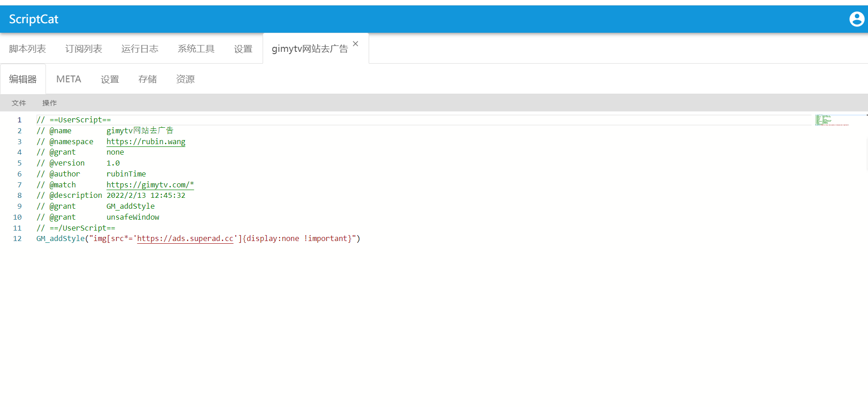Open the 系统工具 tab
This screenshot has height=407, width=868.
tap(196, 49)
